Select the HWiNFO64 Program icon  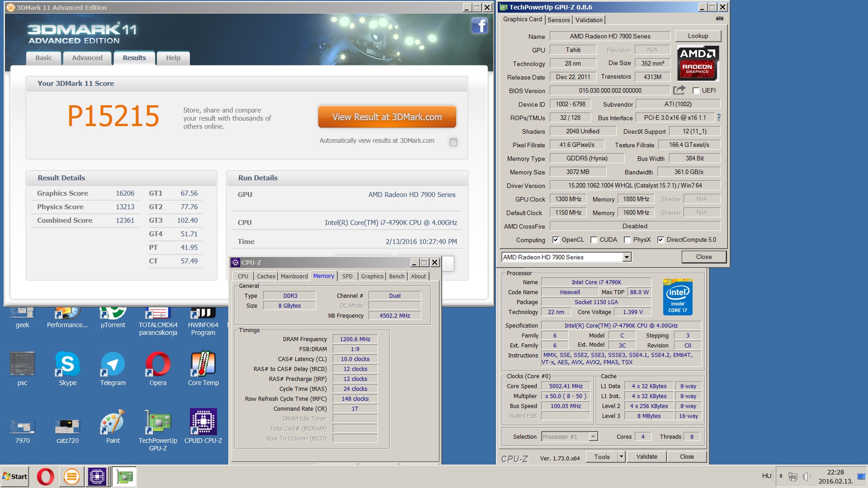[x=203, y=322]
